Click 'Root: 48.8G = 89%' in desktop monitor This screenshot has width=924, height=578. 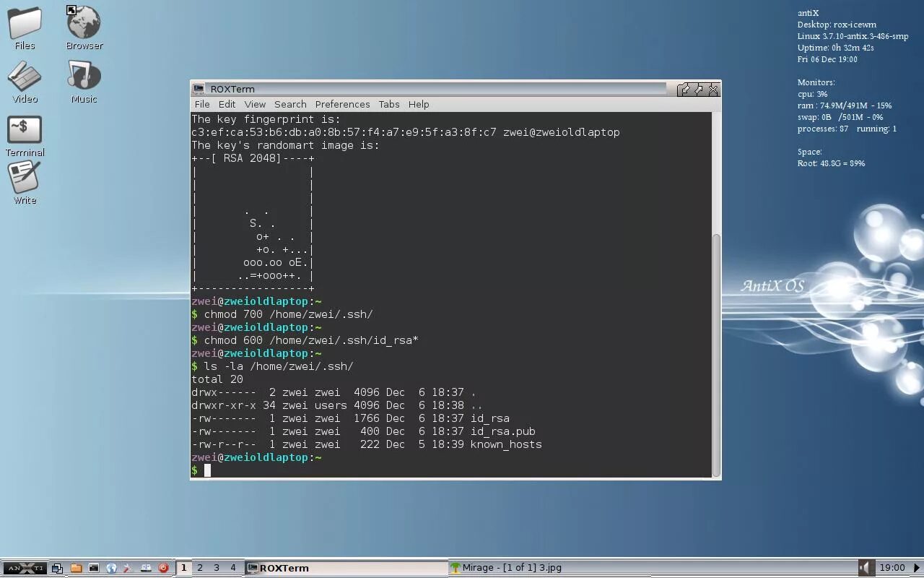click(831, 163)
